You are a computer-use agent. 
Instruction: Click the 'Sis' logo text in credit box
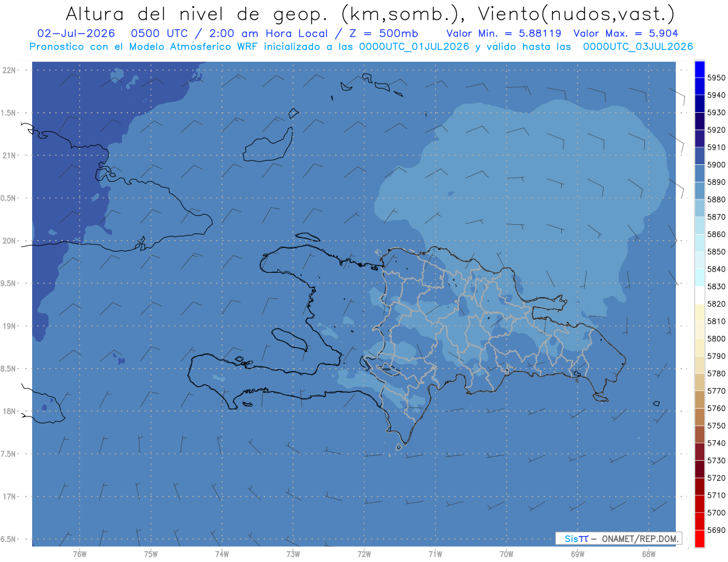click(x=571, y=538)
